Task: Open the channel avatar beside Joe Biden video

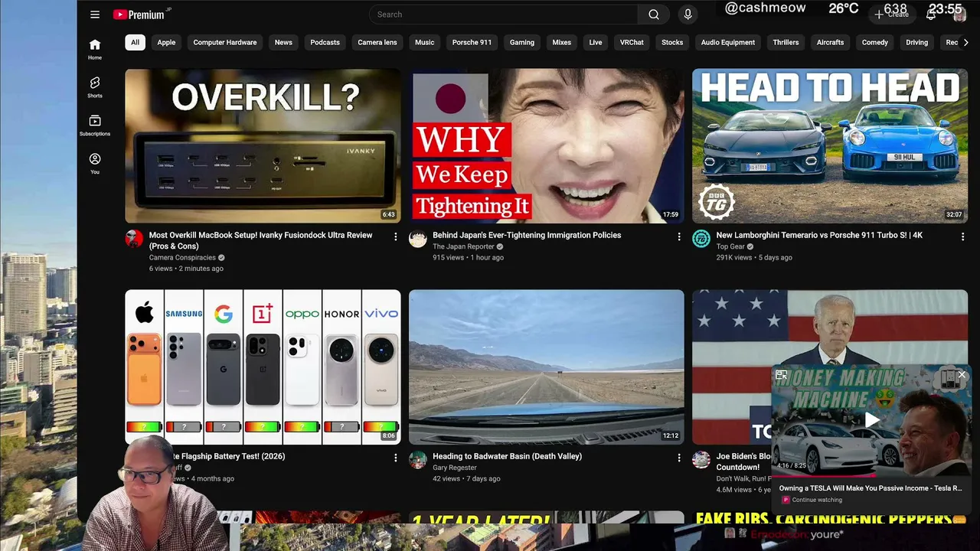Action: pyautogui.click(x=701, y=460)
